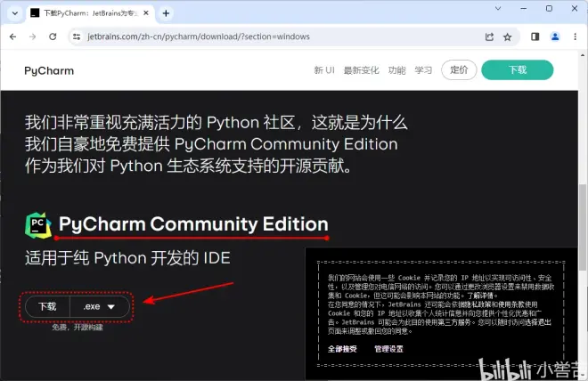This screenshot has width=588, height=381.
Task: Open the 最新变化 navigation item
Action: 361,70
